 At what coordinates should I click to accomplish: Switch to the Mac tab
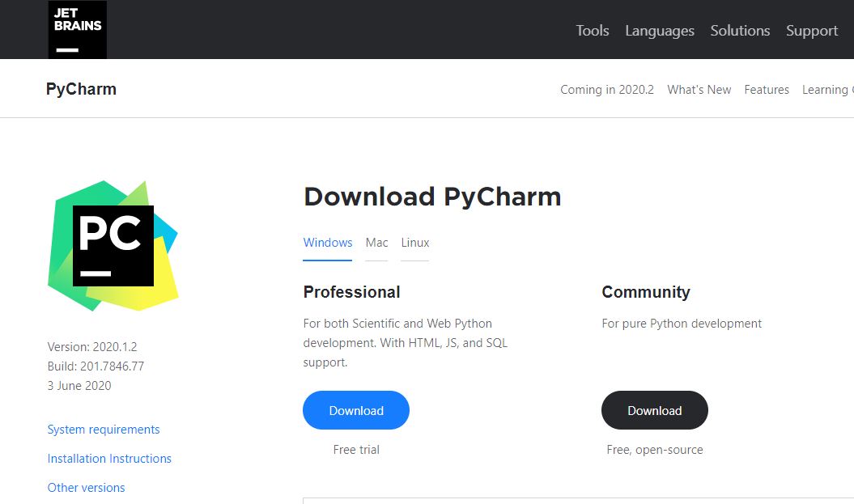(376, 243)
